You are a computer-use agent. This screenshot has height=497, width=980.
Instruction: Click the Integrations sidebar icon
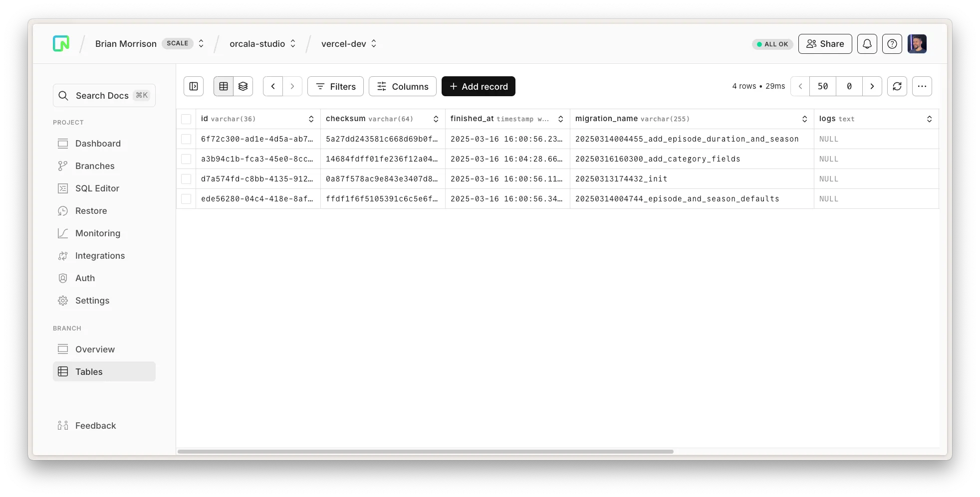(x=63, y=256)
